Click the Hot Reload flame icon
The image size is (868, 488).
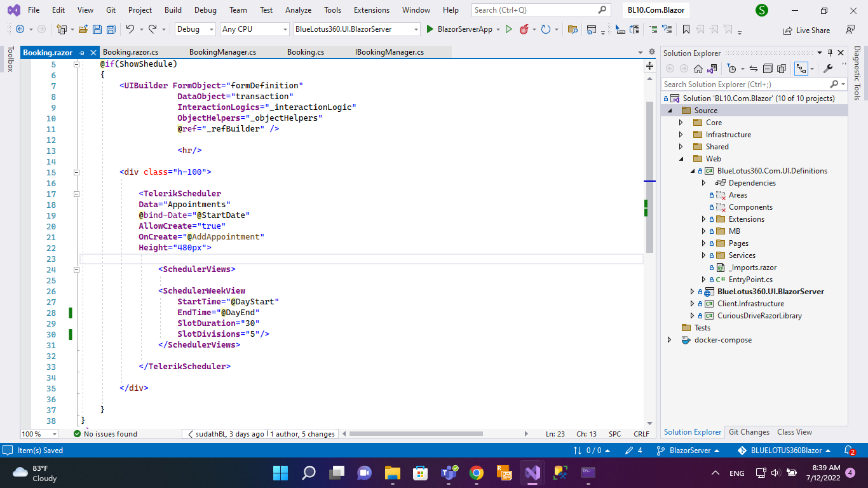tap(524, 29)
